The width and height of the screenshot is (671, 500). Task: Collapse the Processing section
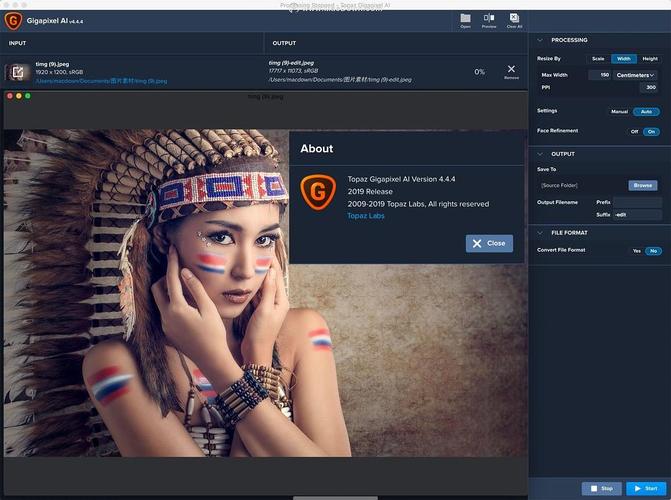click(541, 40)
